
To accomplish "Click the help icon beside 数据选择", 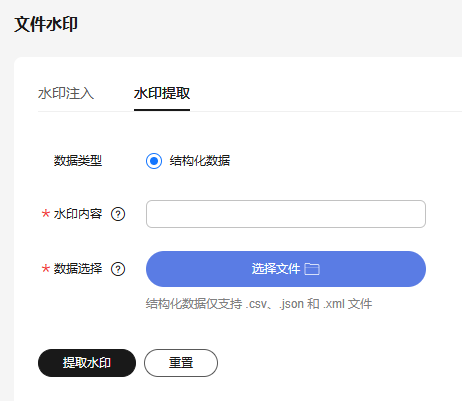I will point(118,269).
